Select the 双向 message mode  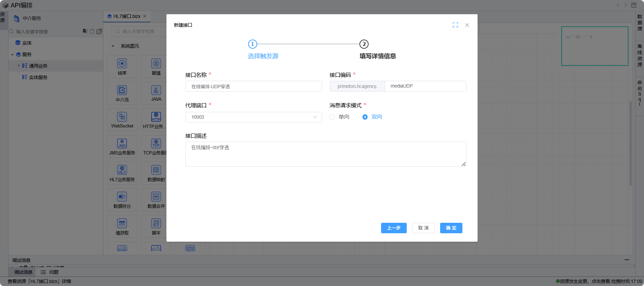pyautogui.click(x=365, y=117)
